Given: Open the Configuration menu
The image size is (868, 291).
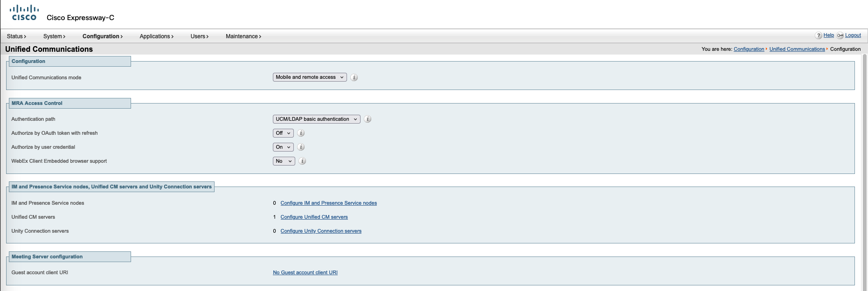Looking at the screenshot, I should 102,36.
